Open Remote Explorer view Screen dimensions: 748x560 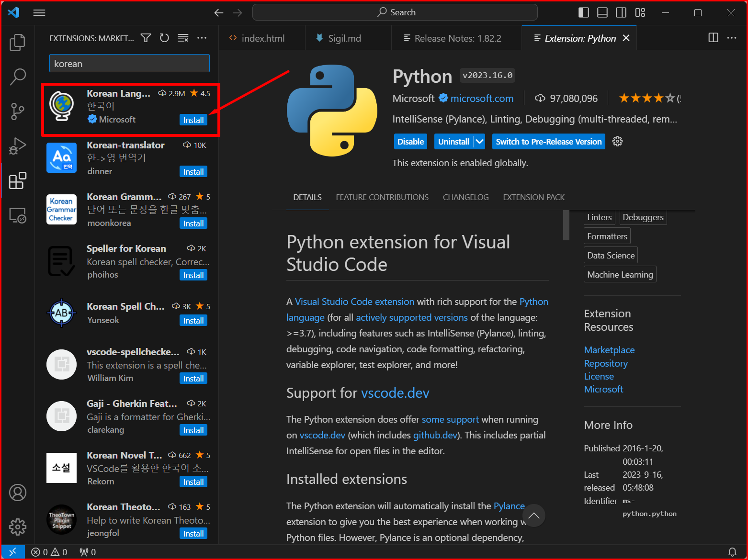pyautogui.click(x=18, y=215)
